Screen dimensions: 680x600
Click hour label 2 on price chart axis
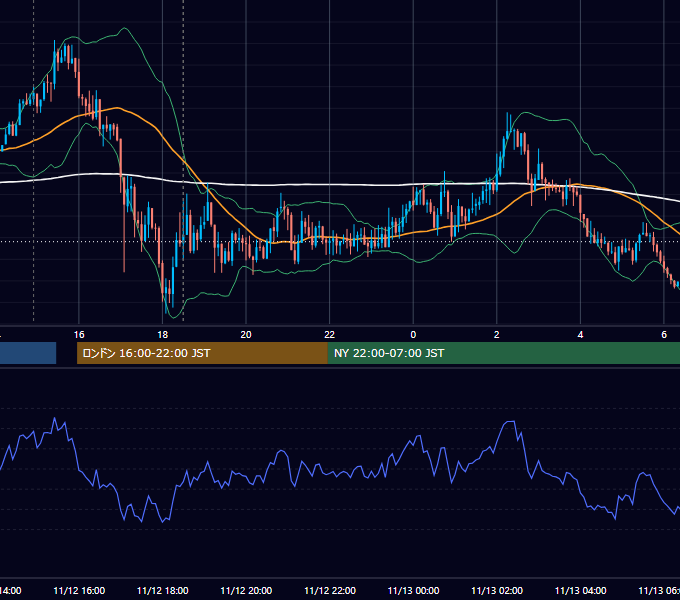pyautogui.click(x=497, y=335)
